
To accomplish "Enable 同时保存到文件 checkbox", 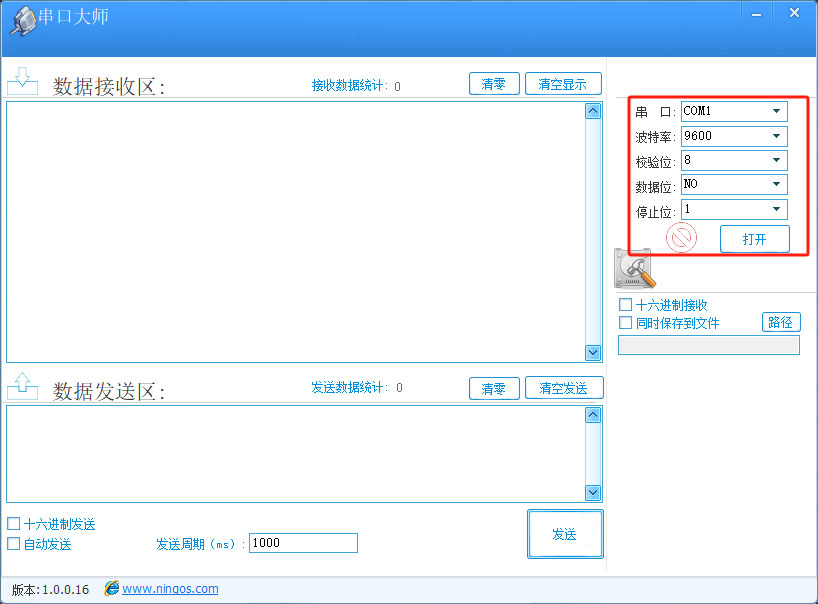I will click(x=625, y=321).
